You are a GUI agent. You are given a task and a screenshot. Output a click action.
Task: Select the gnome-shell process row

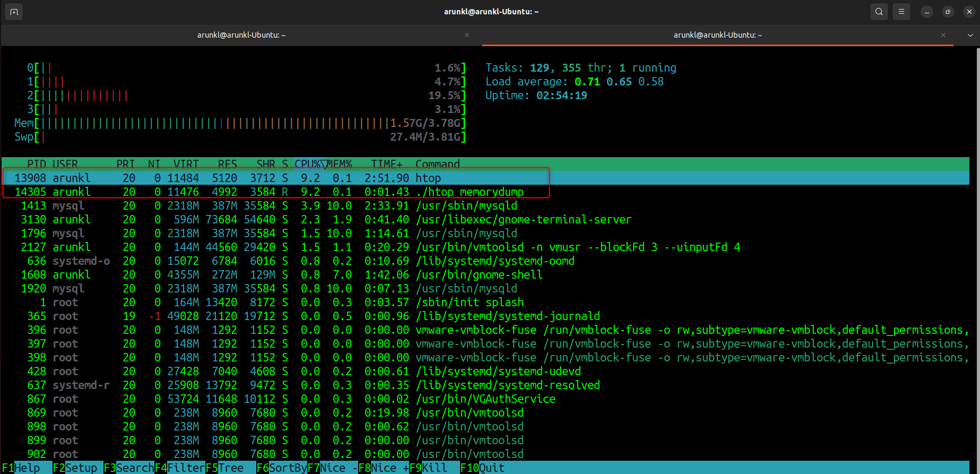pos(485,274)
